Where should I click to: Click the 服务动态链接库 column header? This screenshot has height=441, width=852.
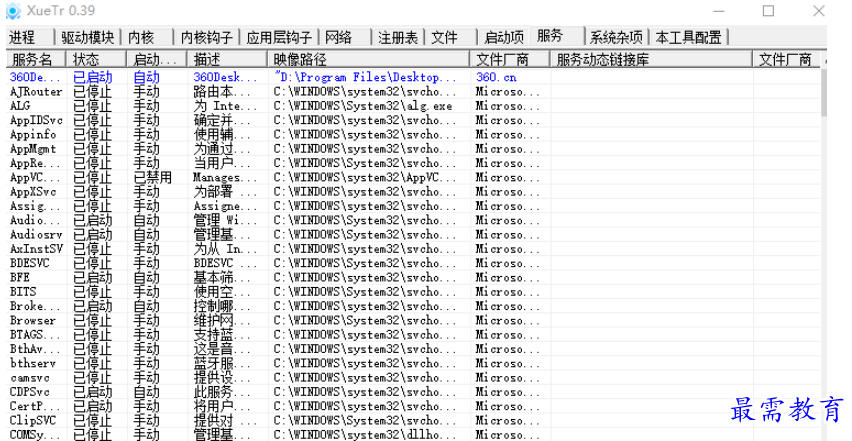652,59
